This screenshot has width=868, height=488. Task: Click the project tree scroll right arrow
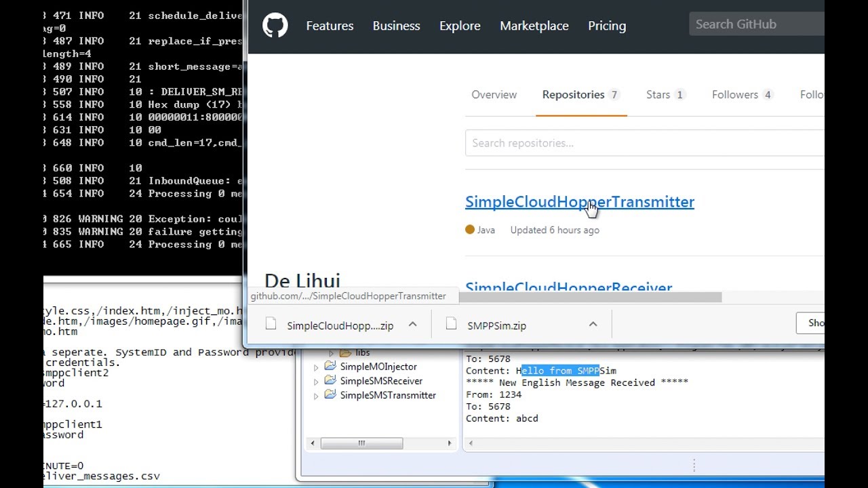tap(450, 443)
